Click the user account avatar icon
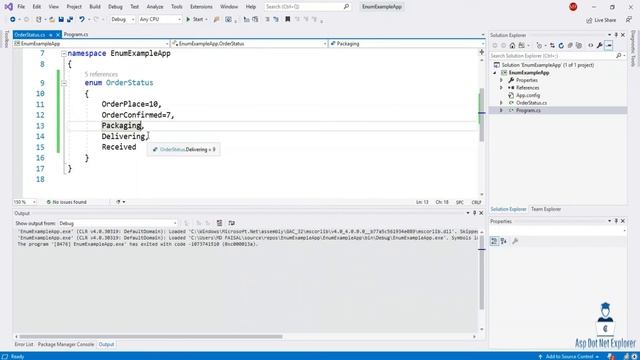The image size is (640, 360). click(573, 7)
